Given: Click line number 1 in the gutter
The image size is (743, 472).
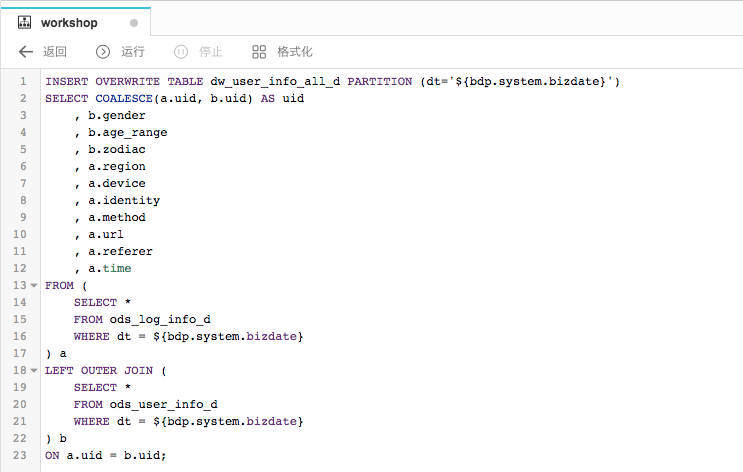Looking at the screenshot, I should click(23, 81).
